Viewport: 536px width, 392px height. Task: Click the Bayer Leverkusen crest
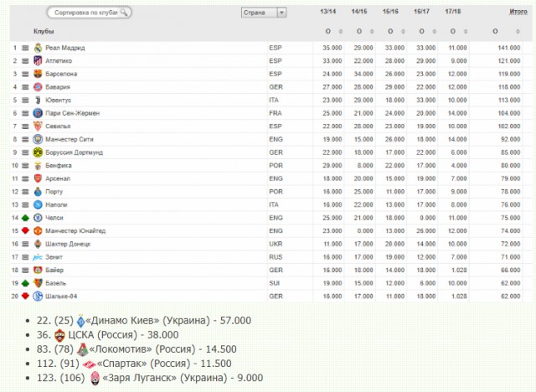point(38,270)
